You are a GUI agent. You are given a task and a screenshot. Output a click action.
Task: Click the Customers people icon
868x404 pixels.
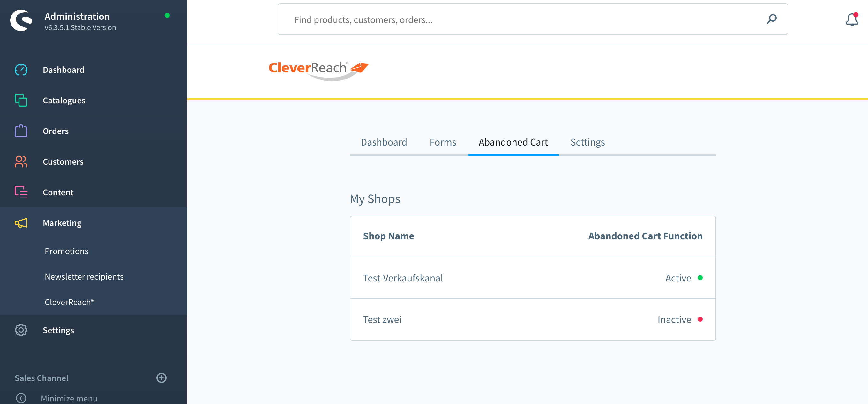click(21, 162)
